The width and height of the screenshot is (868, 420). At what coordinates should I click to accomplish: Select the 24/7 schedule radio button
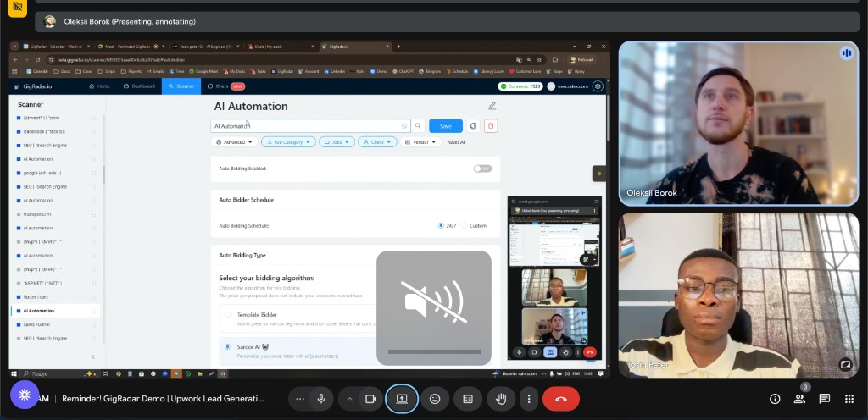click(441, 225)
